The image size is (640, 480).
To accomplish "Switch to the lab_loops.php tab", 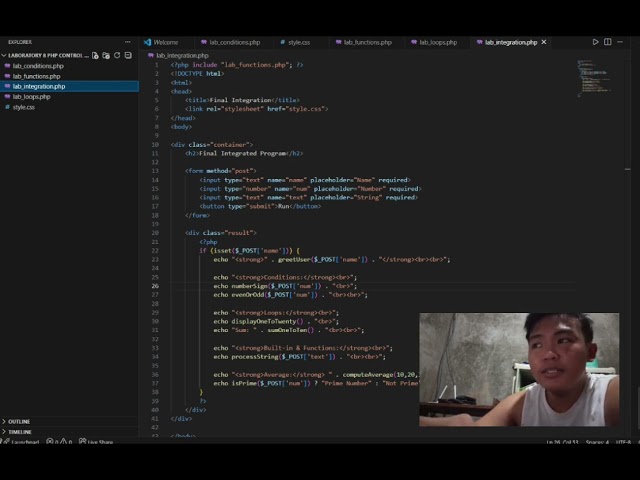I will click(x=437, y=42).
